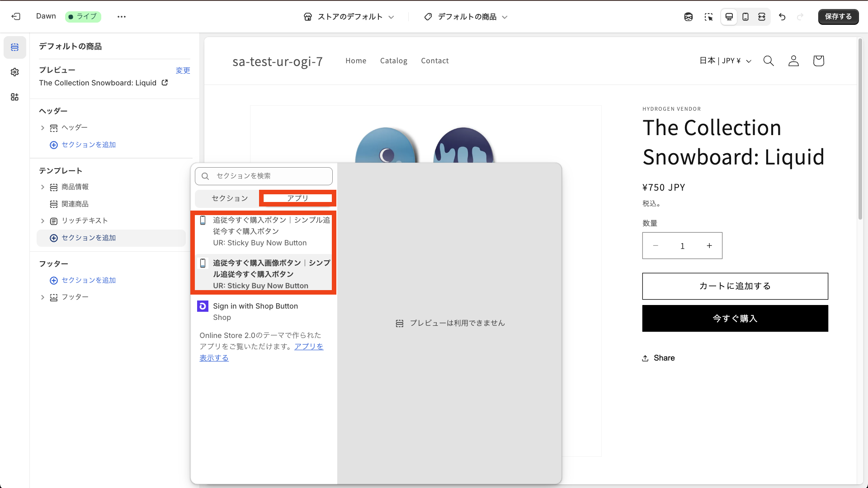
Task: Open the app embeds panel in sidebar
Action: [14, 97]
